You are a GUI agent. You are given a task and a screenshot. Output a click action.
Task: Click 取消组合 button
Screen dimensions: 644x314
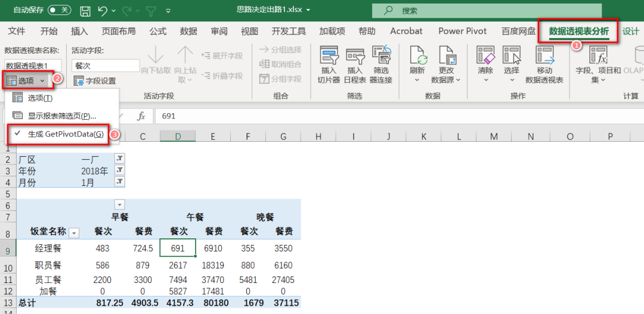point(280,64)
